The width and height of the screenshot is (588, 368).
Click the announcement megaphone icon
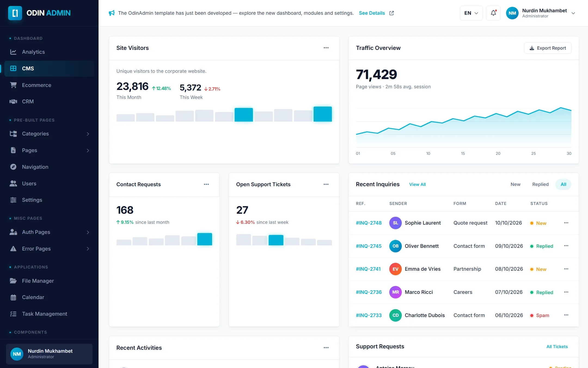pos(112,13)
